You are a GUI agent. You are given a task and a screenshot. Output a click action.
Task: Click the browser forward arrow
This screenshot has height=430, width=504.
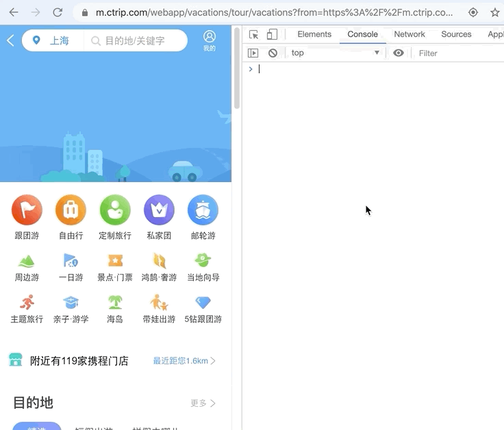pyautogui.click(x=36, y=12)
